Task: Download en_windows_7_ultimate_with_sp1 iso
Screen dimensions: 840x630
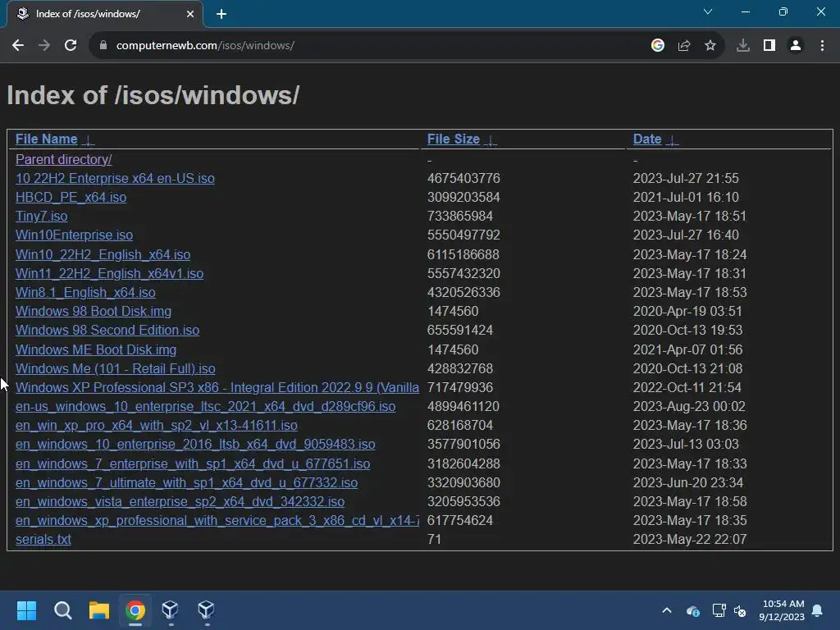Action: (x=187, y=482)
